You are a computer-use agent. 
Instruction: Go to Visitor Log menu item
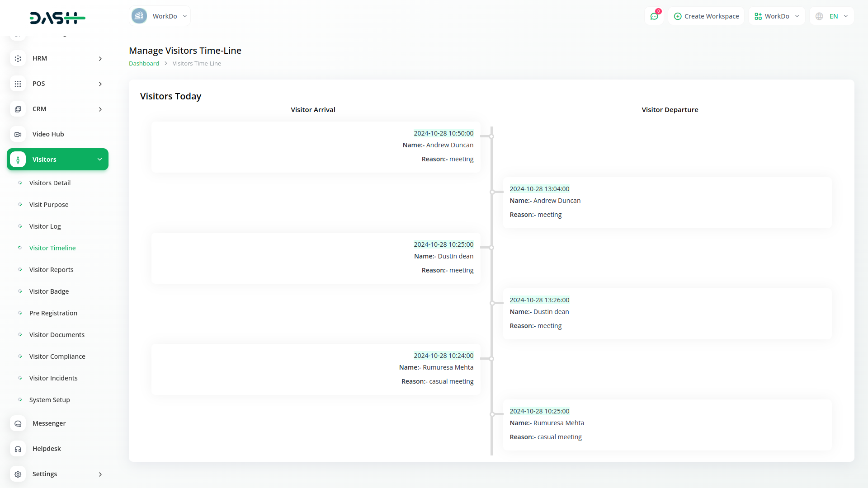(45, 226)
